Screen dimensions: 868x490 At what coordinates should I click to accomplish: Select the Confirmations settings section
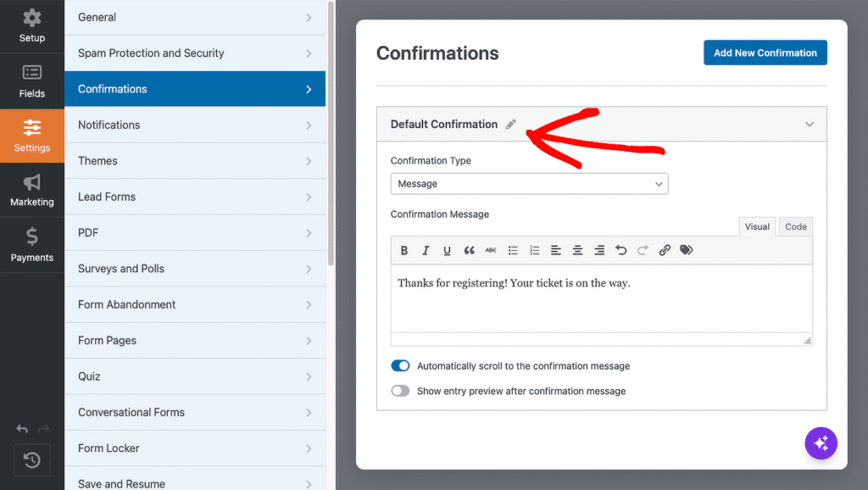(x=195, y=88)
